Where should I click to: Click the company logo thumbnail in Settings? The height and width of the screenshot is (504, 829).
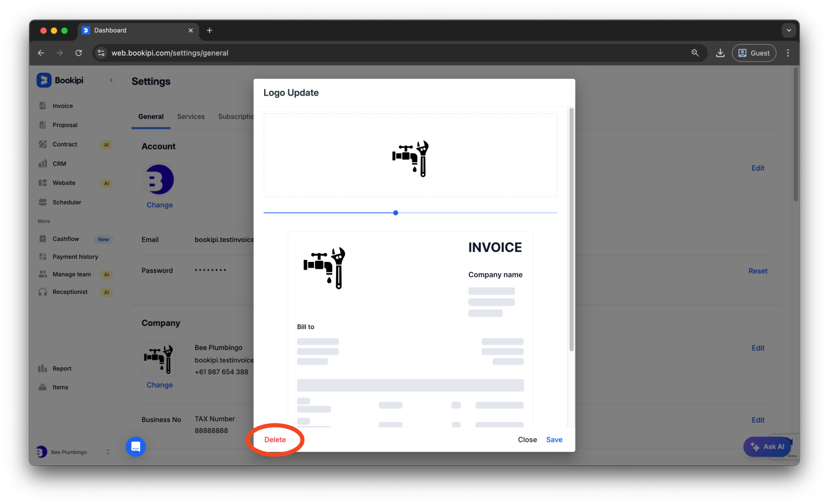[x=159, y=360]
